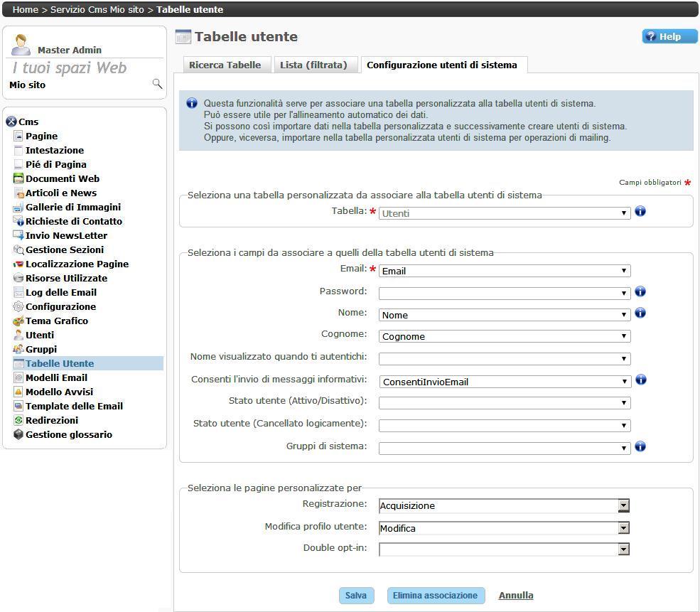
Task: Click the Configurazione gear icon in sidebar
Action: click(19, 307)
